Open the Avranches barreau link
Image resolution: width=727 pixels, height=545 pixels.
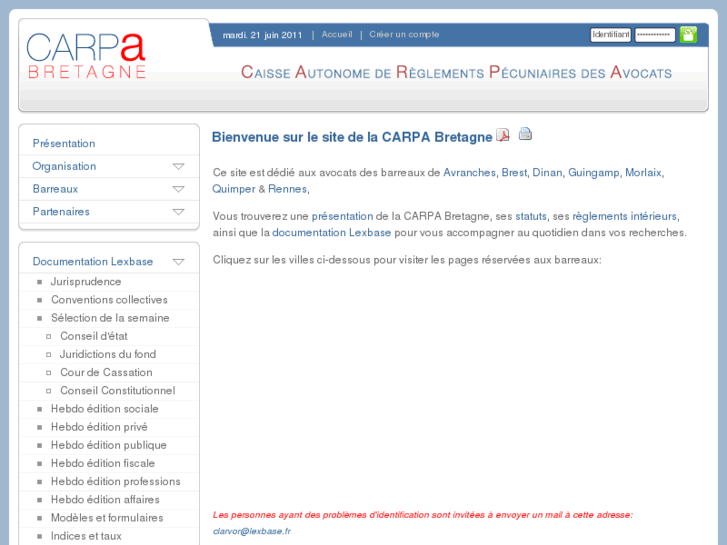469,173
